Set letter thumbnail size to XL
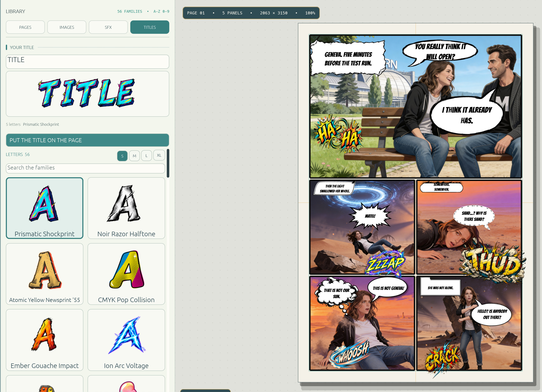 (x=159, y=155)
